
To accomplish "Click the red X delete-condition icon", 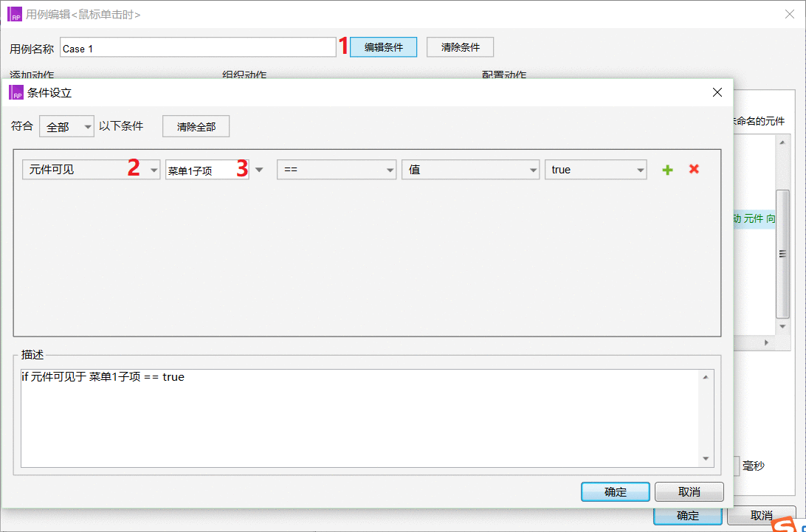I will [x=694, y=169].
